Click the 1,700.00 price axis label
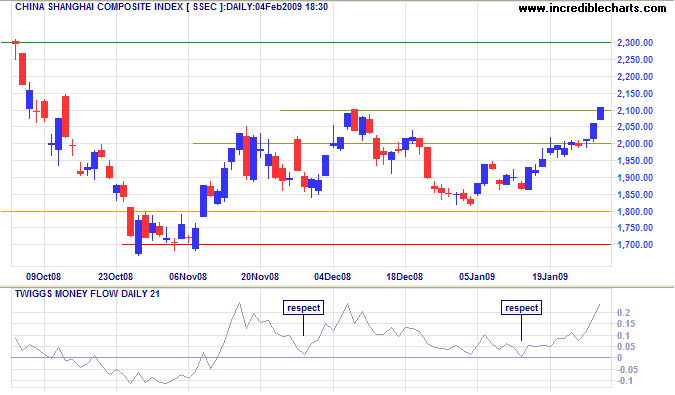The width and height of the screenshot is (675, 395). (635, 244)
